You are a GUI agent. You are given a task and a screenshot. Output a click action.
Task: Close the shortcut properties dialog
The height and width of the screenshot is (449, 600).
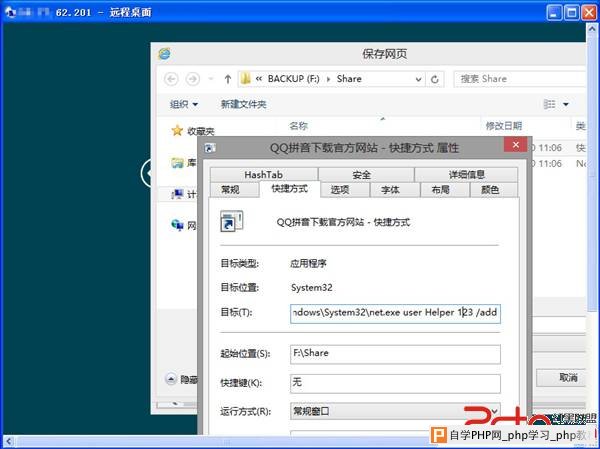point(515,145)
